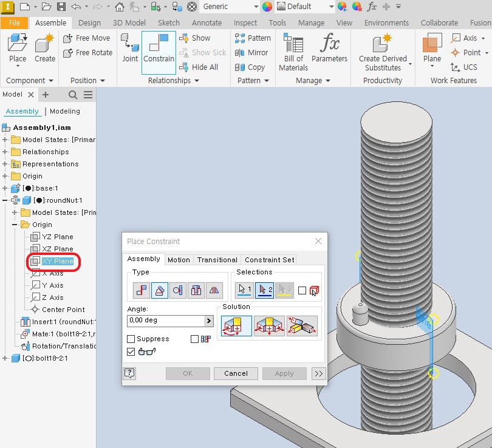Click the Open file icon in quick access toolbar
Screen dimensions: 492x448
click(46, 7)
